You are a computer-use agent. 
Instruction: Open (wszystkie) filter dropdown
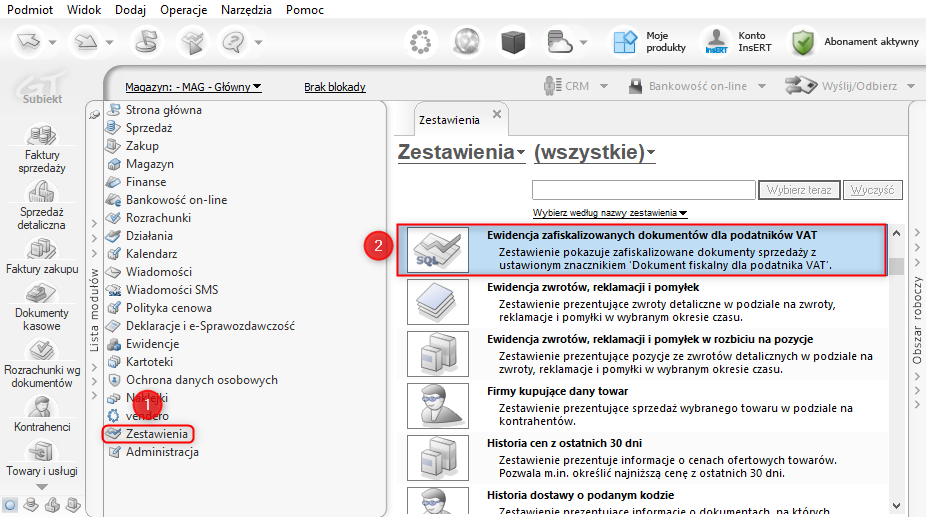(595, 152)
